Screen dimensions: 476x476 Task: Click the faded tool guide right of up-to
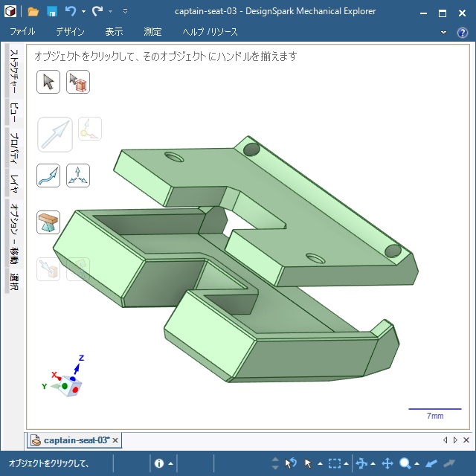pos(78,269)
